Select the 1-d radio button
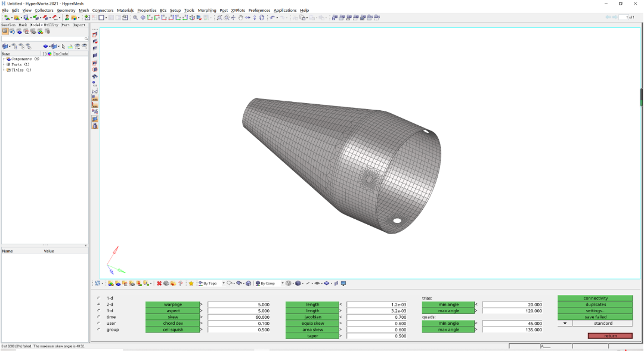This screenshot has width=644, height=351. point(98,298)
